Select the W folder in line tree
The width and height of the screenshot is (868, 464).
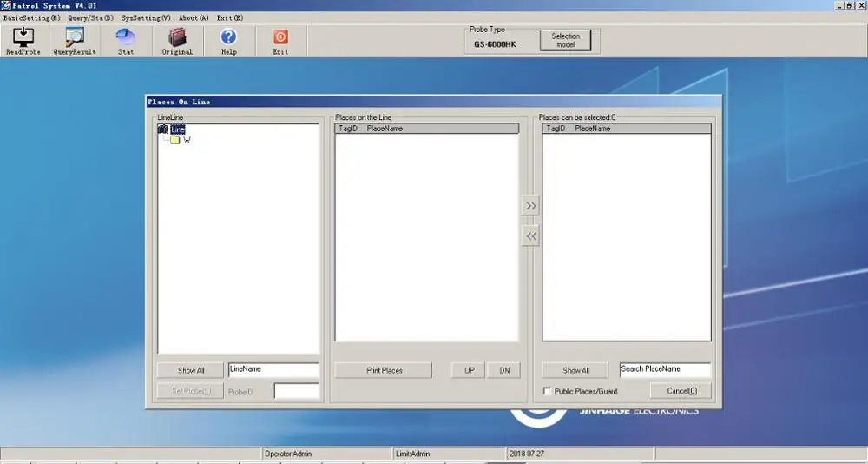click(x=187, y=140)
